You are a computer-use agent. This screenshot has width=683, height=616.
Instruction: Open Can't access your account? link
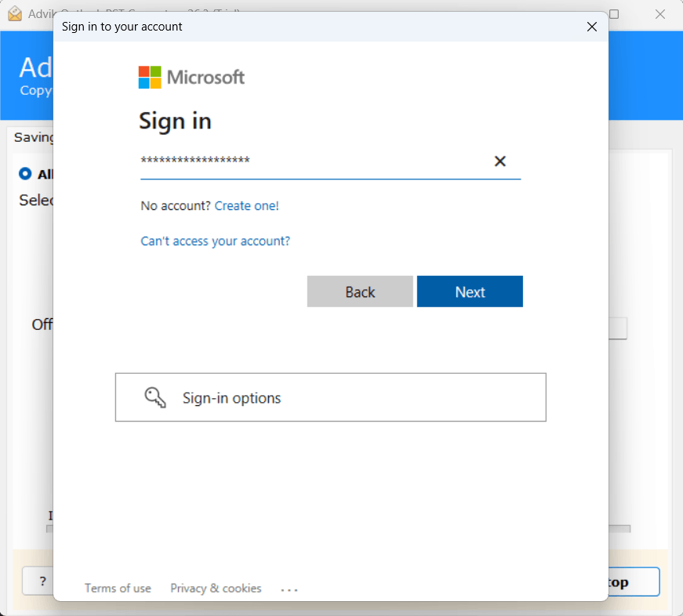coord(215,241)
